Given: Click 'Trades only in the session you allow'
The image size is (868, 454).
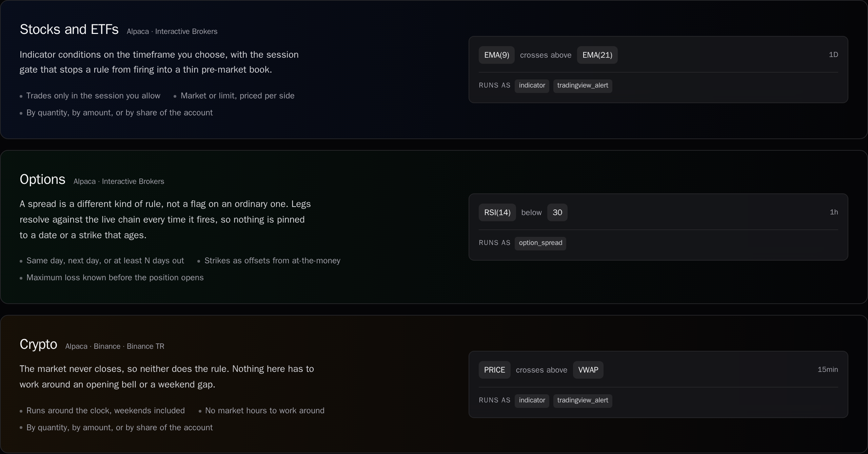Looking at the screenshot, I should click(93, 96).
